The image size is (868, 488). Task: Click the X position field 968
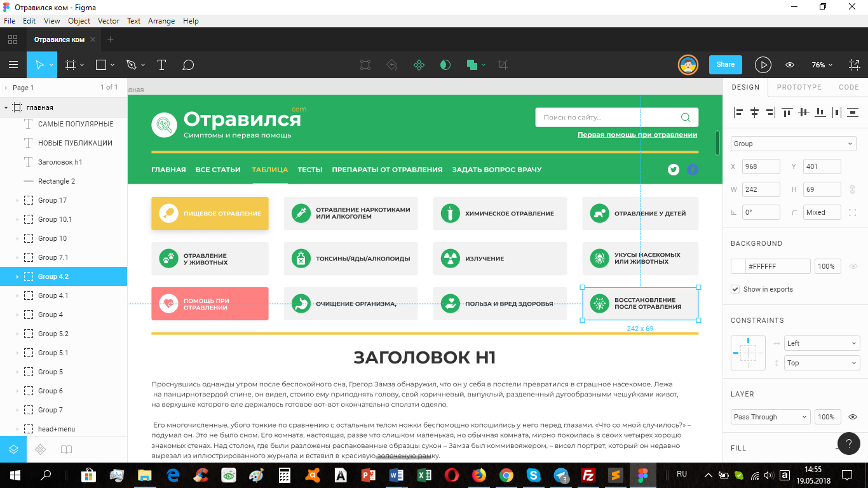[x=761, y=166]
